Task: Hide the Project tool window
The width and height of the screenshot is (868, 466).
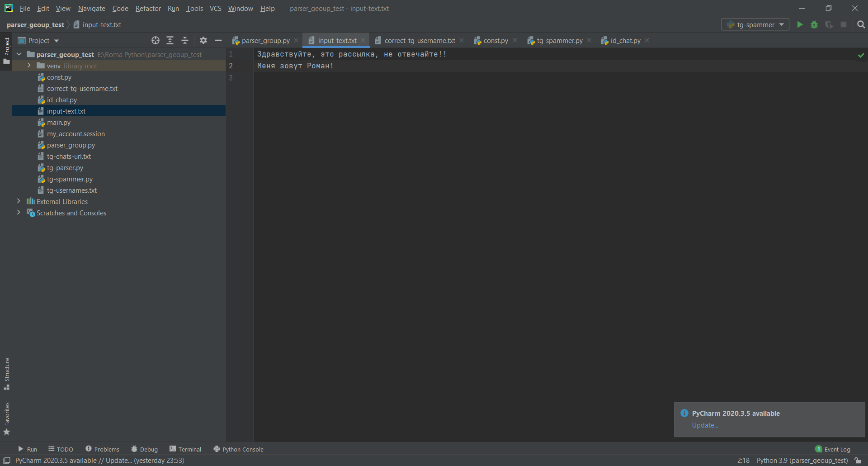Action: click(218, 40)
